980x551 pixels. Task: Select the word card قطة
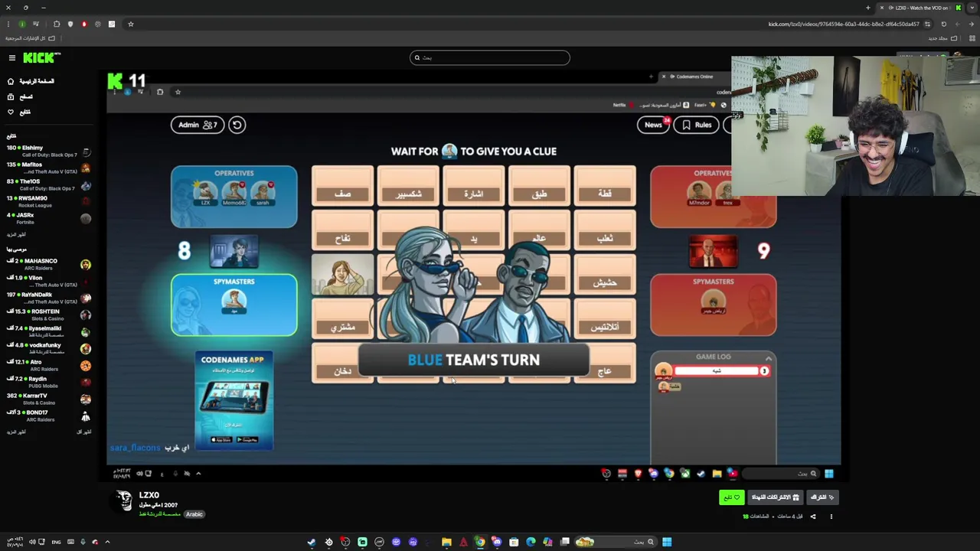tap(604, 187)
